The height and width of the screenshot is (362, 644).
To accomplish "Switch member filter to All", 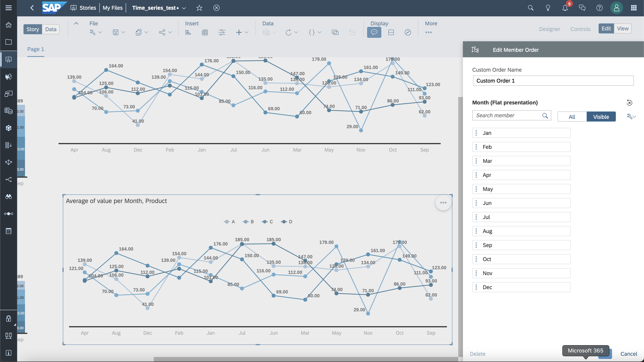I will click(572, 117).
